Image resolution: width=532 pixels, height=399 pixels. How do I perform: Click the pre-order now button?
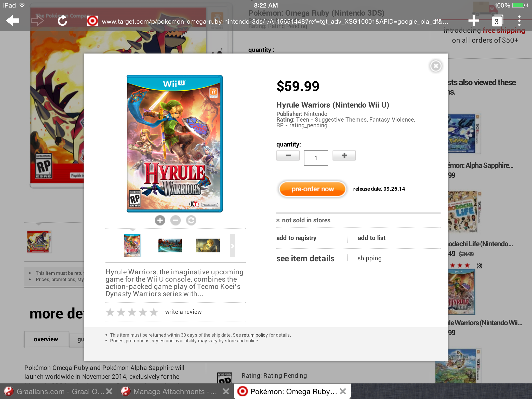tap(312, 189)
